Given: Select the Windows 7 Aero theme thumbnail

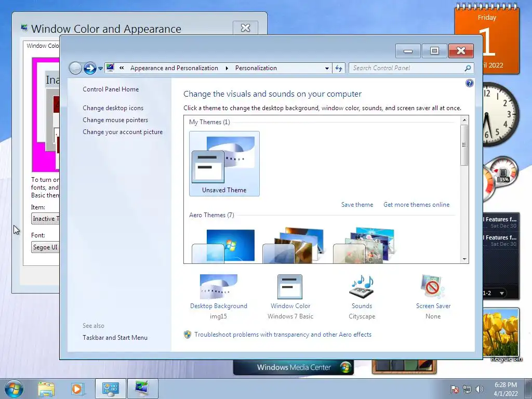Looking at the screenshot, I should (223, 246).
